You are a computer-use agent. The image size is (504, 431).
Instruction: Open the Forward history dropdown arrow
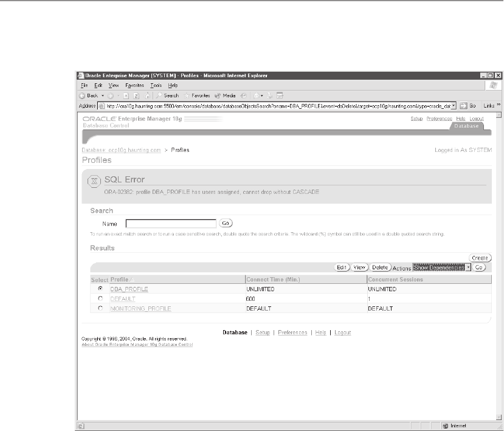pyautogui.click(x=119, y=96)
